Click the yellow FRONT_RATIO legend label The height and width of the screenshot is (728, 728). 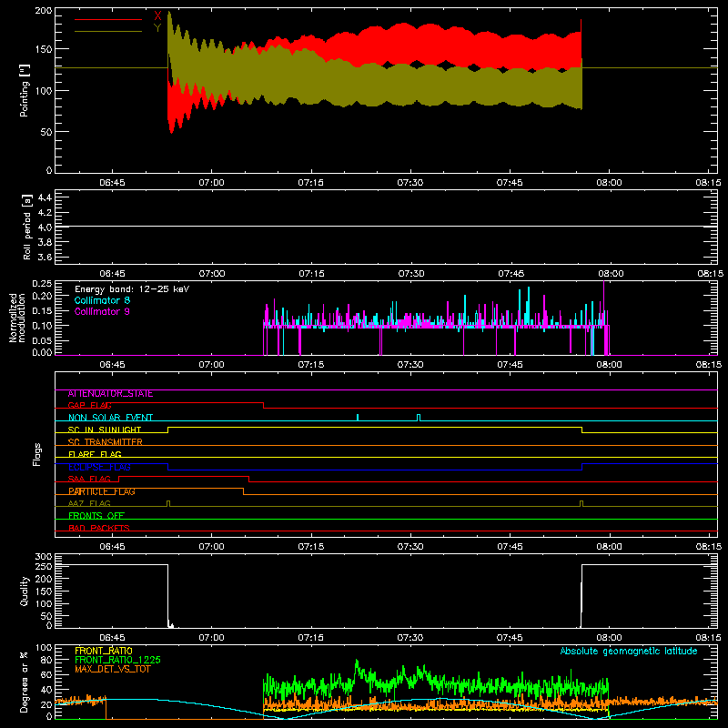pos(104,651)
